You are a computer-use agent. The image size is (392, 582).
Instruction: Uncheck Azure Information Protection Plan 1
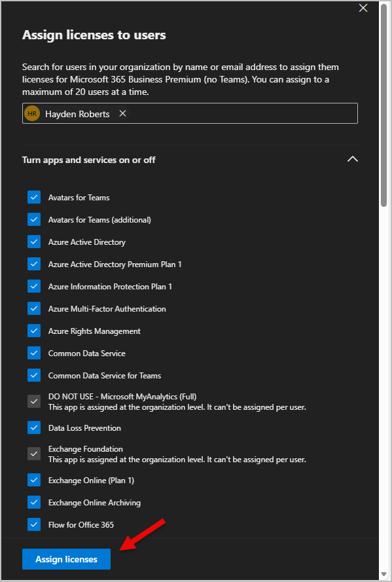point(33,286)
